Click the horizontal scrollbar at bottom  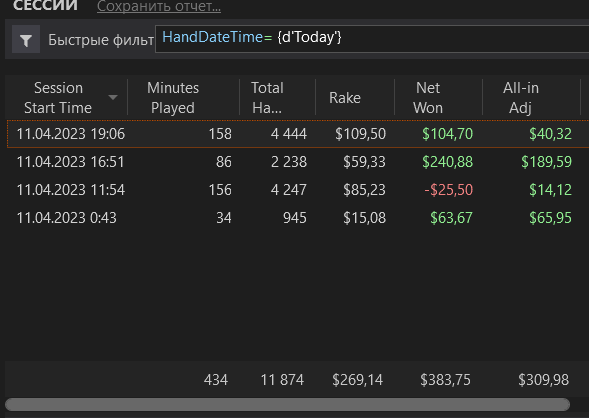click(287, 404)
